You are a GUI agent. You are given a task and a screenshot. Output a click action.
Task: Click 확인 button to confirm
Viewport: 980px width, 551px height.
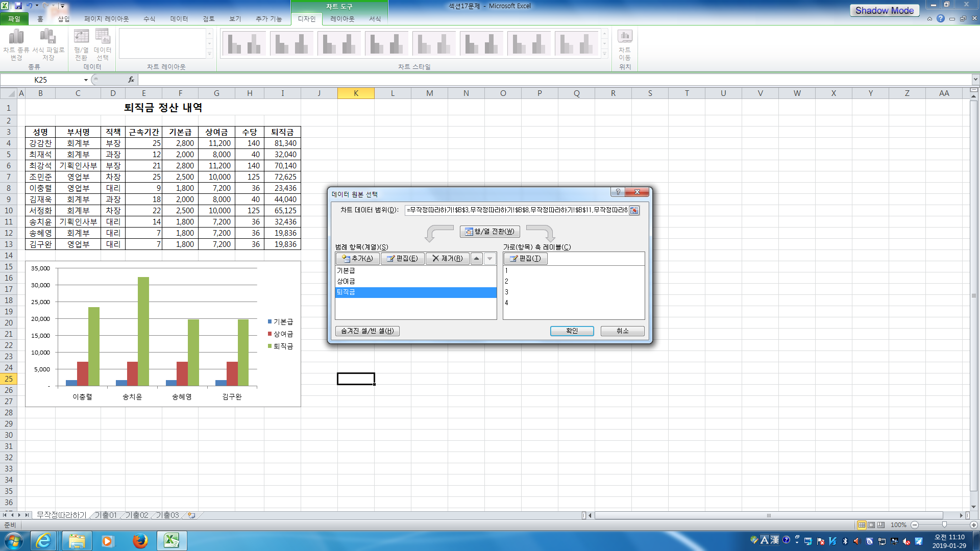click(572, 331)
